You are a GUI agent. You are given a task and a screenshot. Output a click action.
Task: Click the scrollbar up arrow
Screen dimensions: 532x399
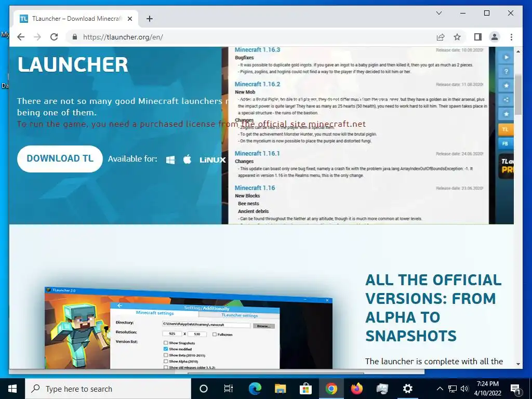click(x=518, y=51)
